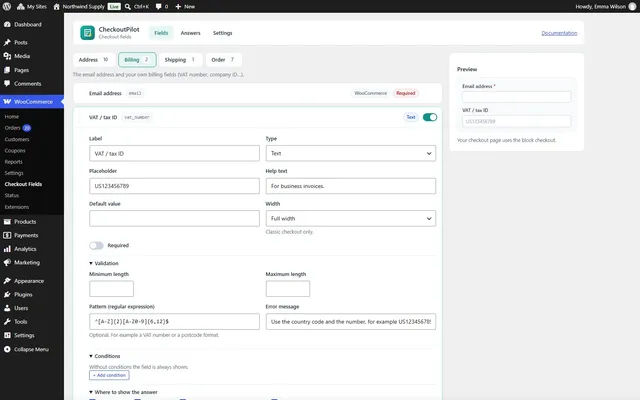
Task: Open the Documentation link
Action: pyautogui.click(x=559, y=33)
